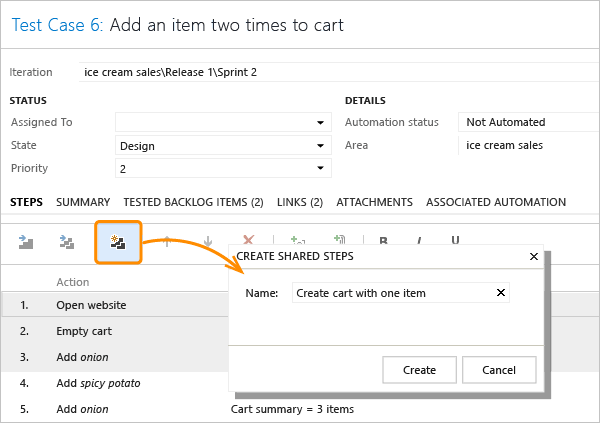Close the Create Shared Steps dialog
This screenshot has height=423, width=600.
[x=532, y=256]
